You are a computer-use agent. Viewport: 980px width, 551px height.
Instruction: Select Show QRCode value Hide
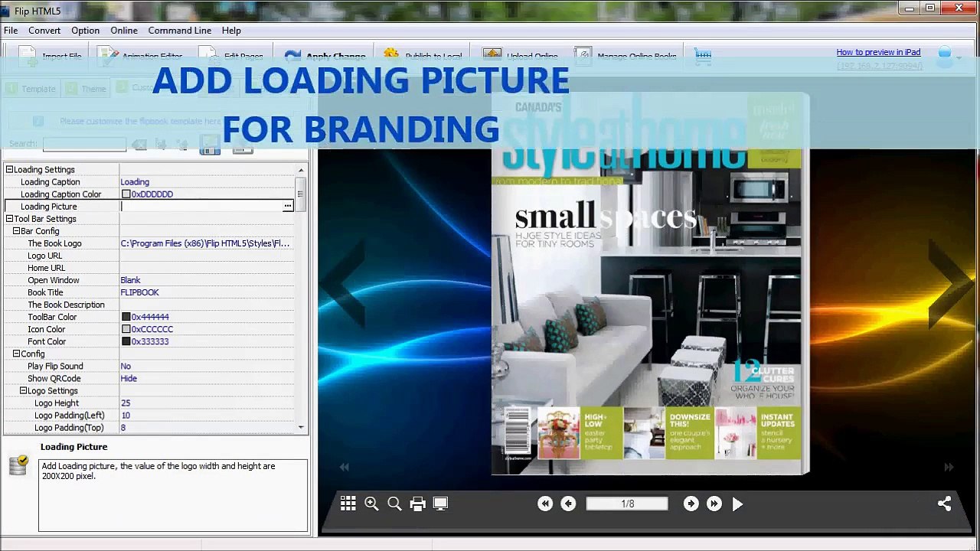tap(129, 378)
